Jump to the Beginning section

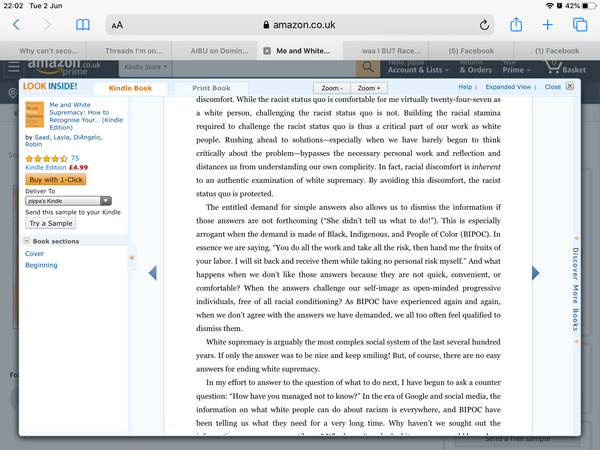[41, 265]
